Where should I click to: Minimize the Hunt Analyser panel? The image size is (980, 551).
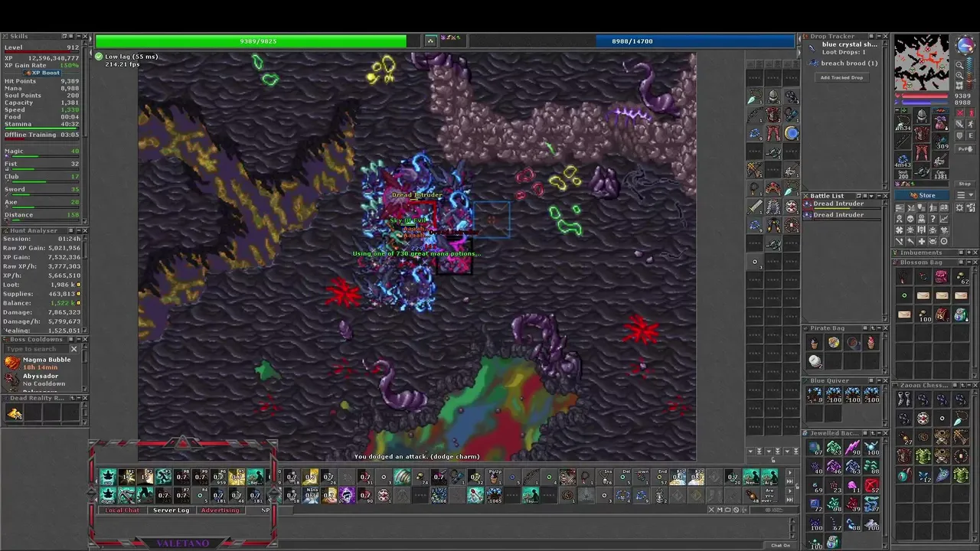click(x=79, y=230)
